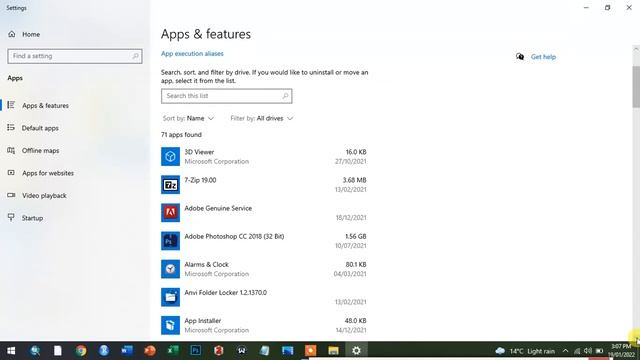Screen dimensions: 640x360
Task: Click Adobe Genuine Service name text
Action: tap(218, 208)
